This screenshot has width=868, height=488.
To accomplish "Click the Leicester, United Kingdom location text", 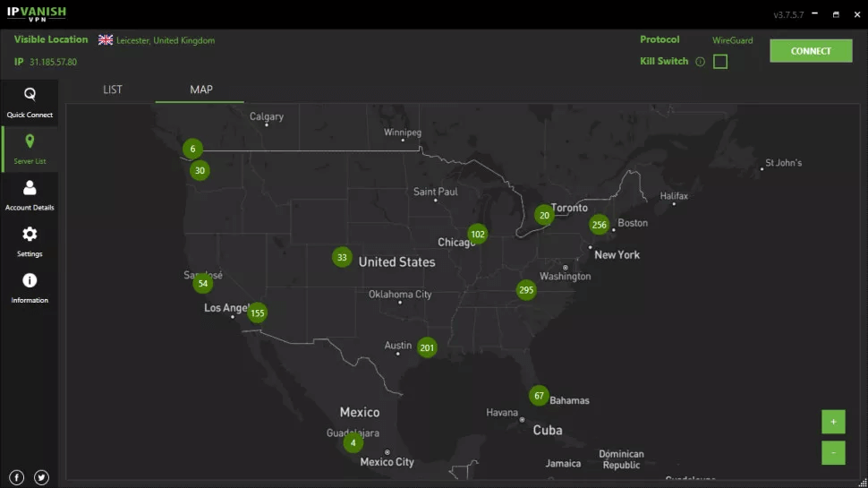I will tap(166, 40).
